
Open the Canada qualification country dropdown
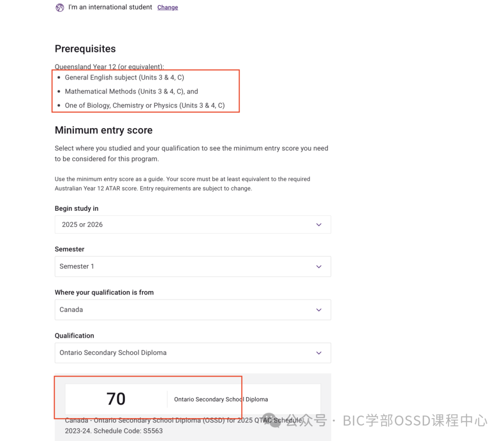(193, 310)
